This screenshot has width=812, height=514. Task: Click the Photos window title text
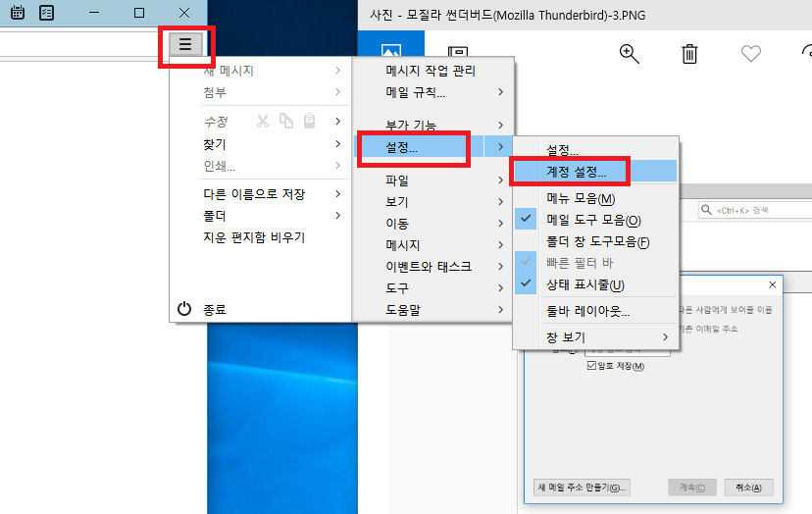(x=508, y=15)
